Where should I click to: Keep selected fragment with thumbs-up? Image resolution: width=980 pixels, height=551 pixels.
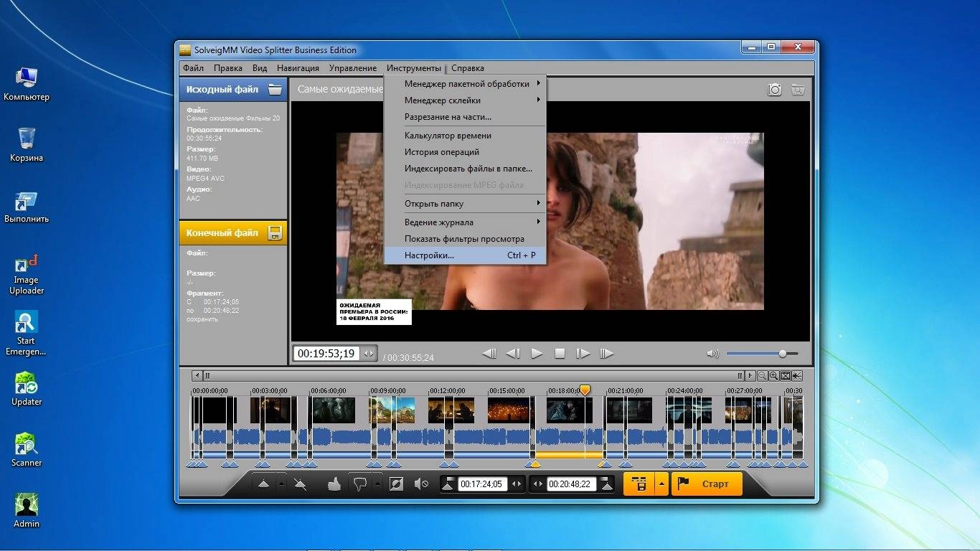(x=334, y=484)
